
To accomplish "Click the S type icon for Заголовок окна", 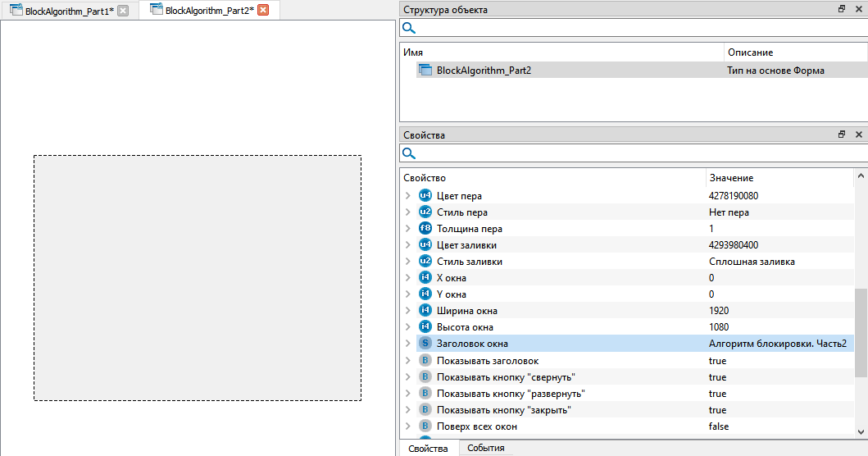I will [x=425, y=344].
